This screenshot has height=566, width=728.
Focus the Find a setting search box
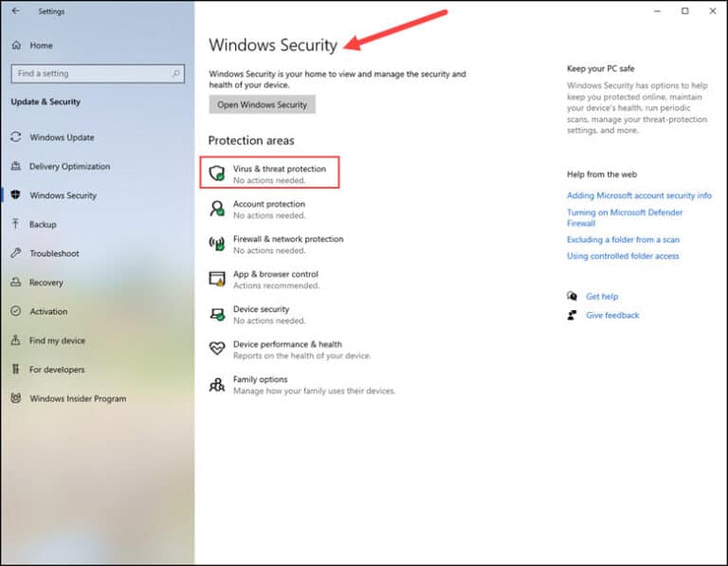point(98,73)
